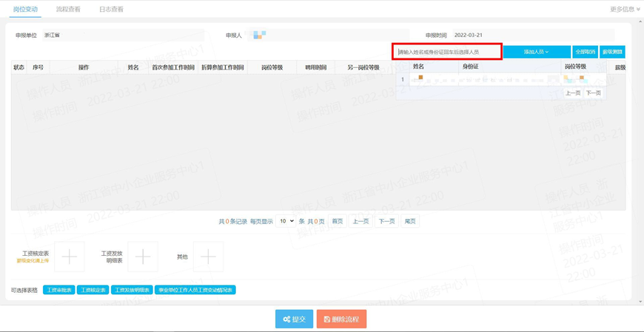Choose the 工资审批表 form tag

pos(58,290)
